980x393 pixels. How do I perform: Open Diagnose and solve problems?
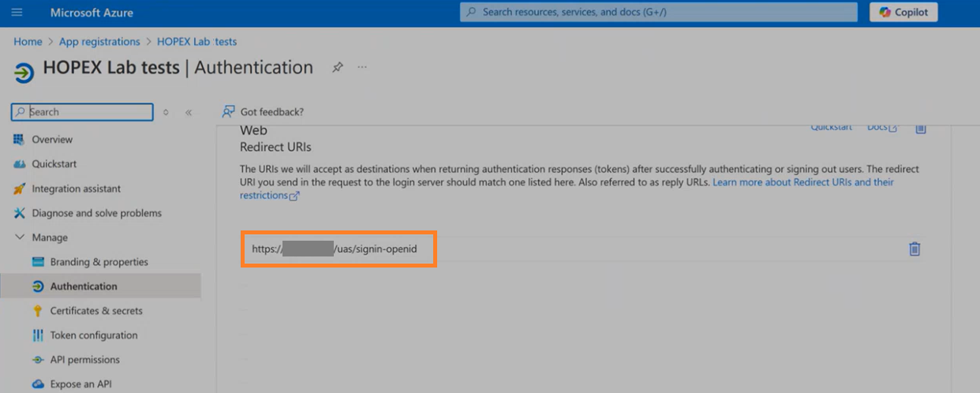click(96, 213)
